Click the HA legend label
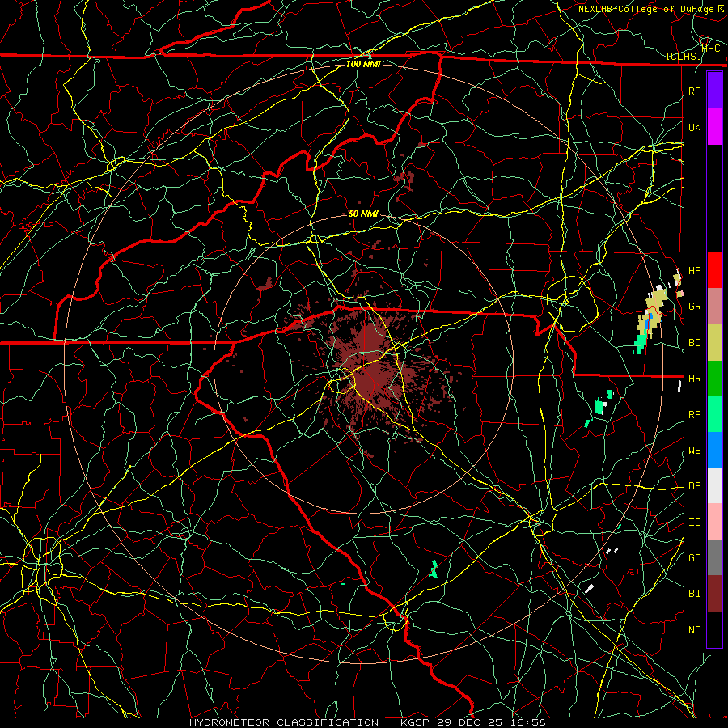 694,271
